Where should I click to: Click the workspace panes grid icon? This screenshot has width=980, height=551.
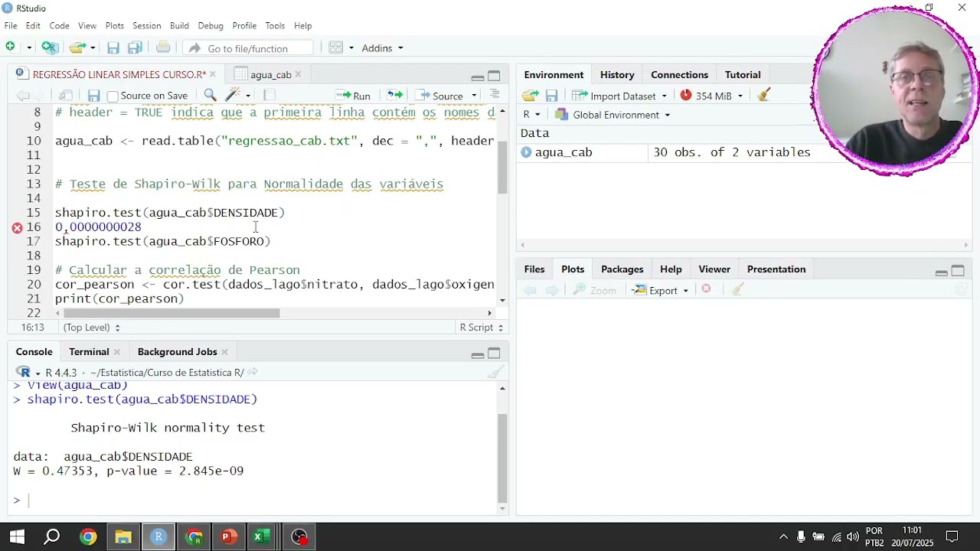point(336,47)
